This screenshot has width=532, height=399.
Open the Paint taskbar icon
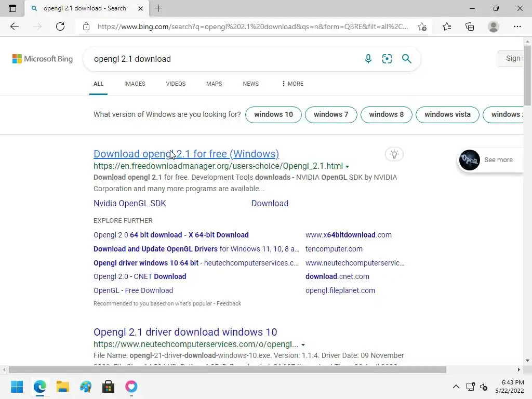[x=86, y=387]
